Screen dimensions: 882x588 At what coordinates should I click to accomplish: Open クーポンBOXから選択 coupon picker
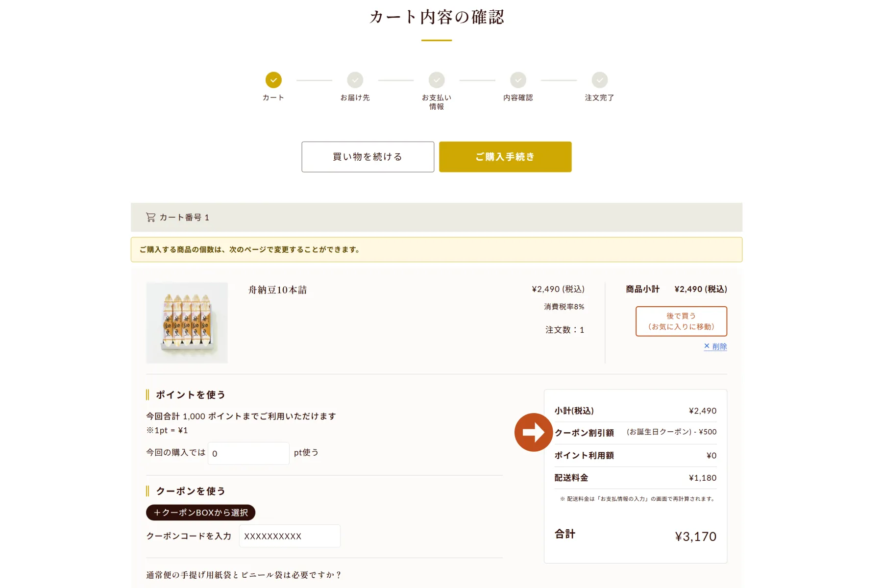click(x=200, y=513)
